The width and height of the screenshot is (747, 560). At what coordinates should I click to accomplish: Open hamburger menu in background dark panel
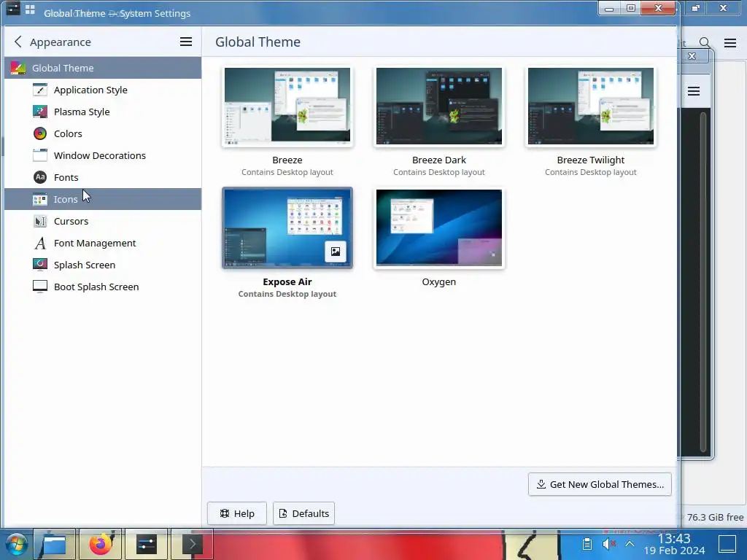tap(694, 91)
